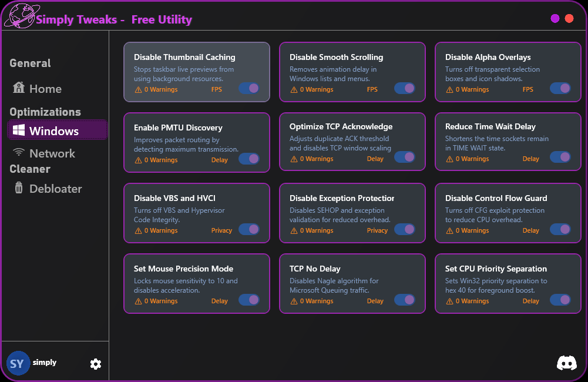Click the red close dot

(x=569, y=18)
